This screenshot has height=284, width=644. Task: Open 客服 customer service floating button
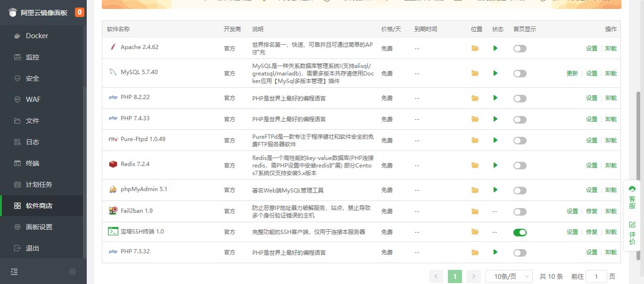coord(632,197)
